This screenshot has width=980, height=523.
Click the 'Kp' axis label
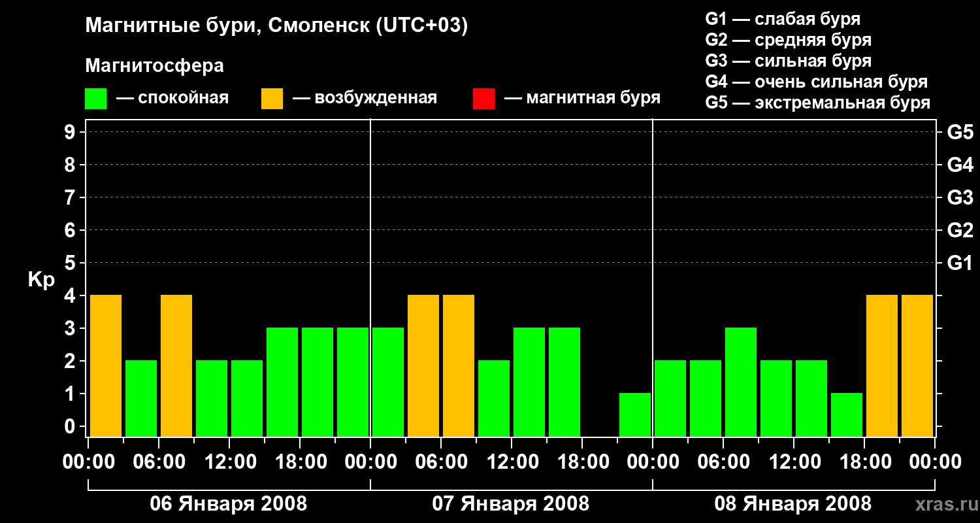[41, 280]
